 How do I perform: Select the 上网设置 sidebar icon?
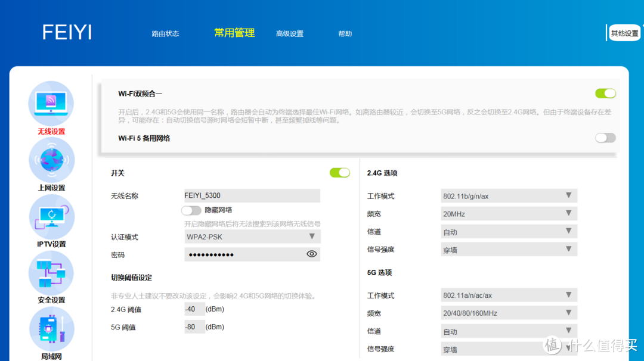(51, 160)
